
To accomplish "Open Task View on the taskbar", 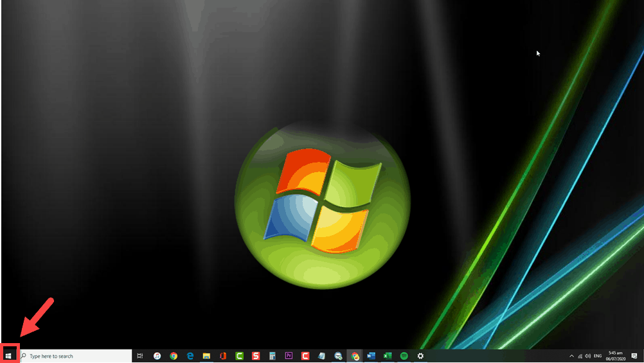I will pos(140,356).
